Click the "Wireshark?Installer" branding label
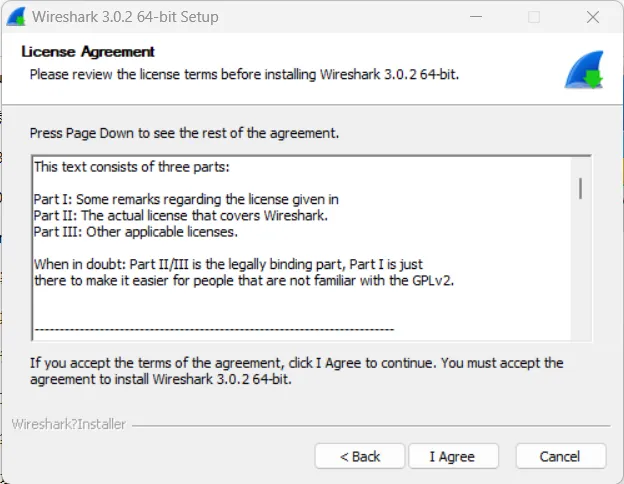The image size is (624, 484). [x=69, y=424]
